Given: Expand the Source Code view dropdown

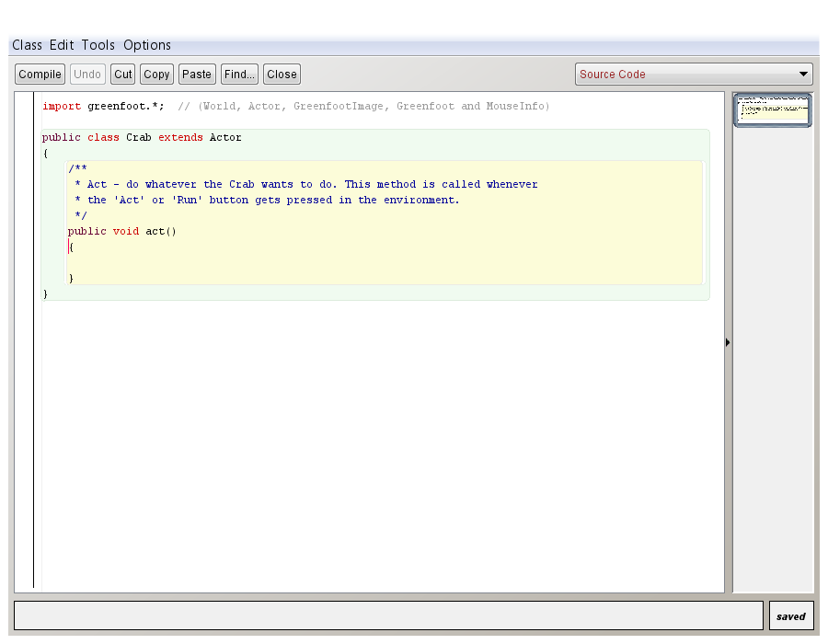Looking at the screenshot, I should tap(694, 75).
